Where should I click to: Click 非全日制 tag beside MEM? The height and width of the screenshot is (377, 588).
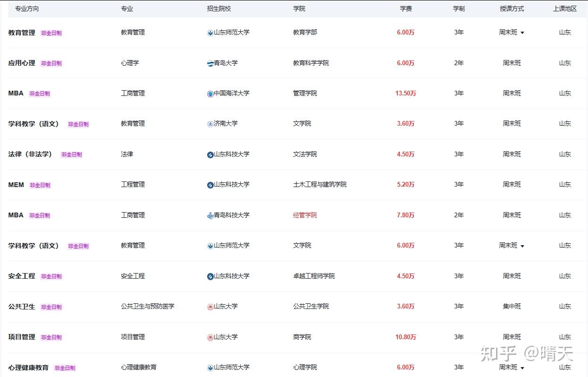(x=40, y=185)
